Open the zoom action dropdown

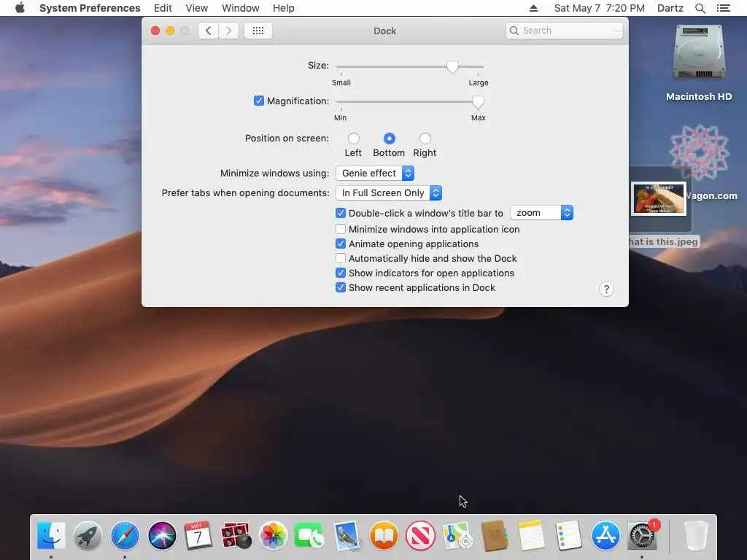pos(542,213)
